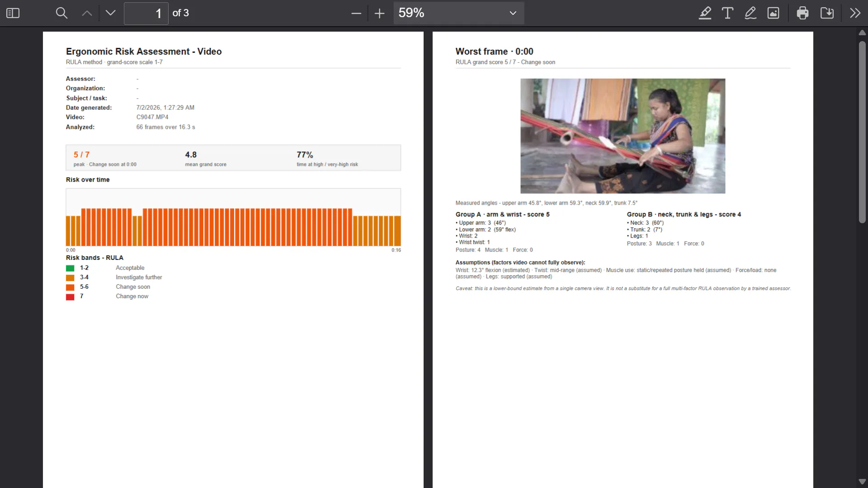Viewport: 868px width, 488px height.
Task: Open the find-in-document search
Action: 61,13
